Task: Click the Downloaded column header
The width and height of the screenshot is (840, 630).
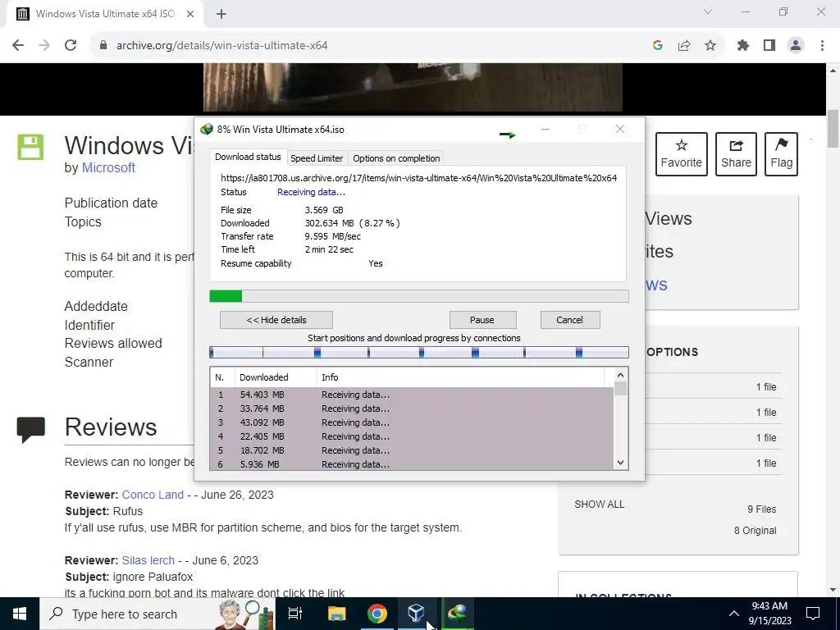Action: coord(276,377)
